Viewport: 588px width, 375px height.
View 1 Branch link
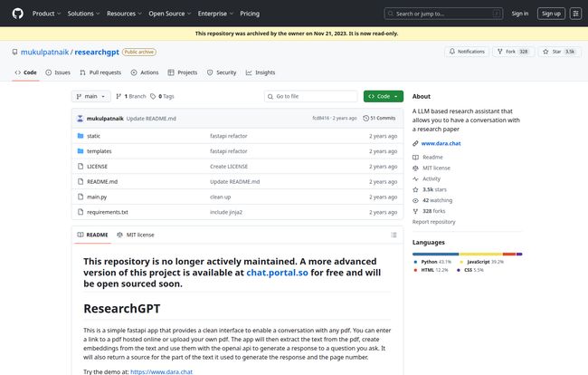131,97
